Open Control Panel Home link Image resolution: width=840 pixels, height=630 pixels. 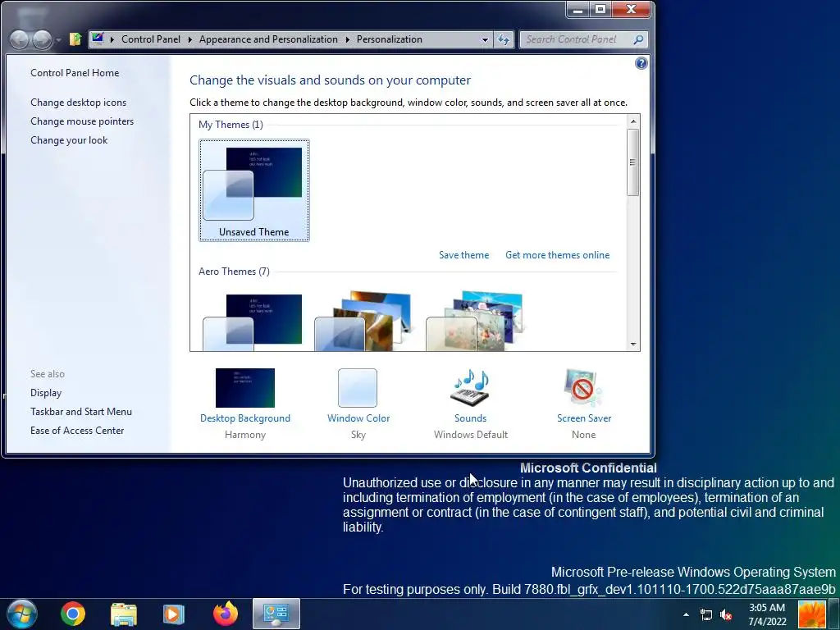coord(75,73)
